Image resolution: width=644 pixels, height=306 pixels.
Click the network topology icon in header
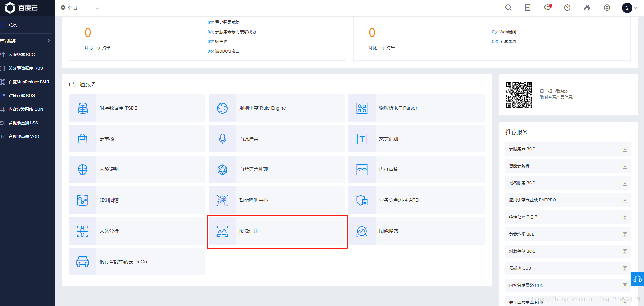coord(587,8)
